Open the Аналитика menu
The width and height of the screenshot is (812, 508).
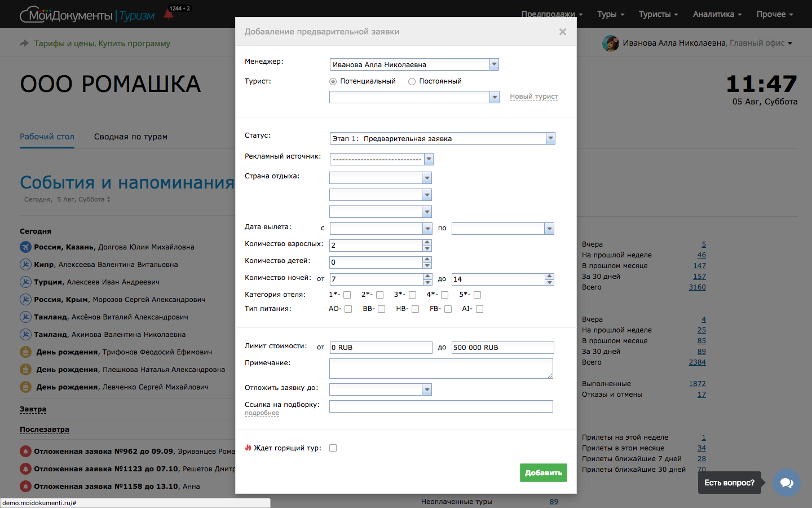tap(714, 14)
